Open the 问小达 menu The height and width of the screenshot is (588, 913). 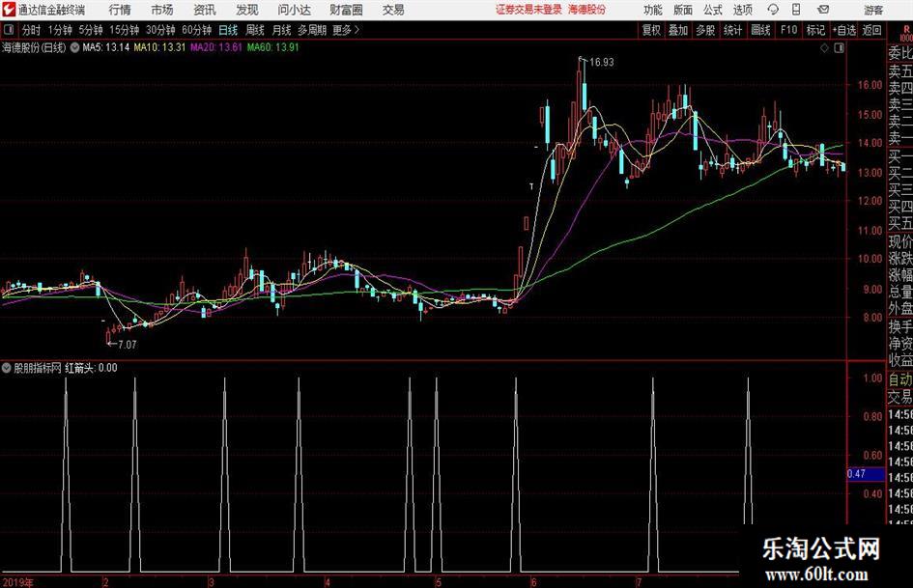(295, 10)
